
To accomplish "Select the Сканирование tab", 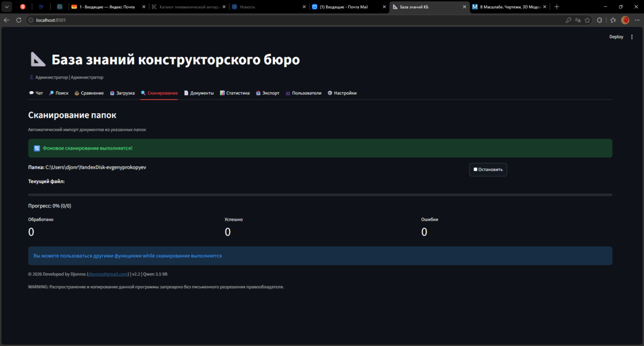I will (x=159, y=93).
